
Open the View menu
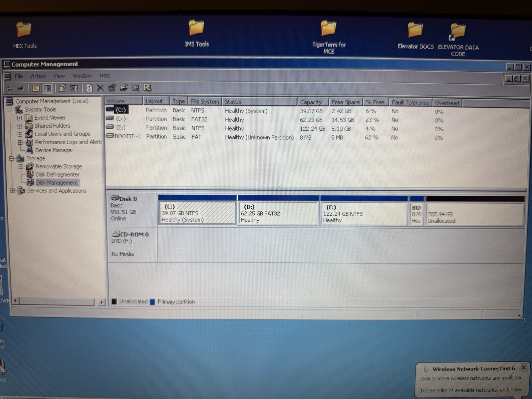point(59,76)
